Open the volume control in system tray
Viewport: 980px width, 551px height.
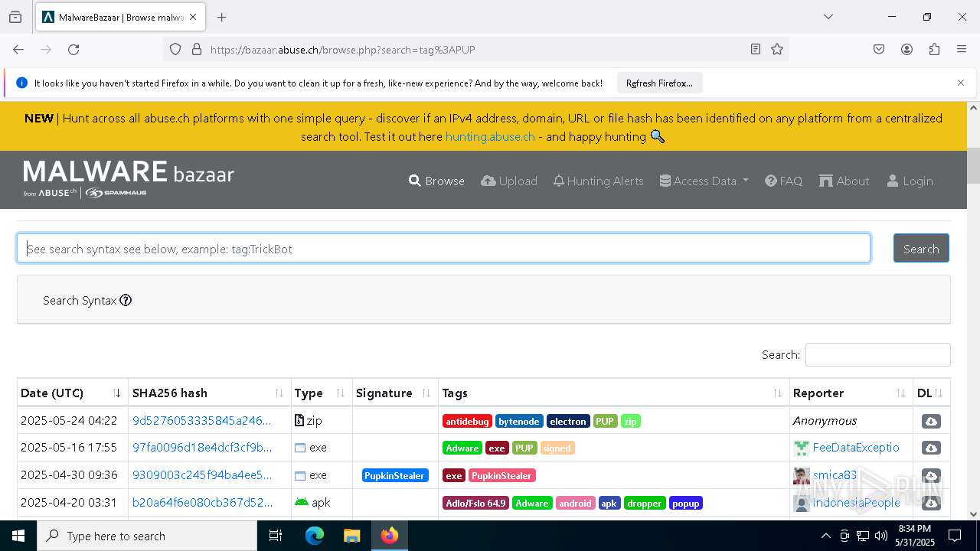[x=881, y=536]
